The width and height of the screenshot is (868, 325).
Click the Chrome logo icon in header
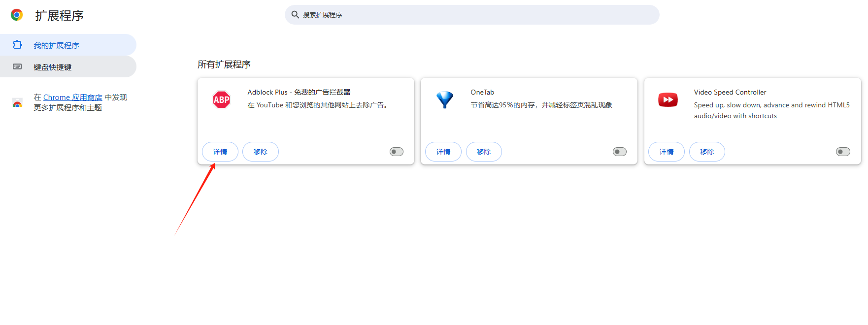[x=17, y=15]
